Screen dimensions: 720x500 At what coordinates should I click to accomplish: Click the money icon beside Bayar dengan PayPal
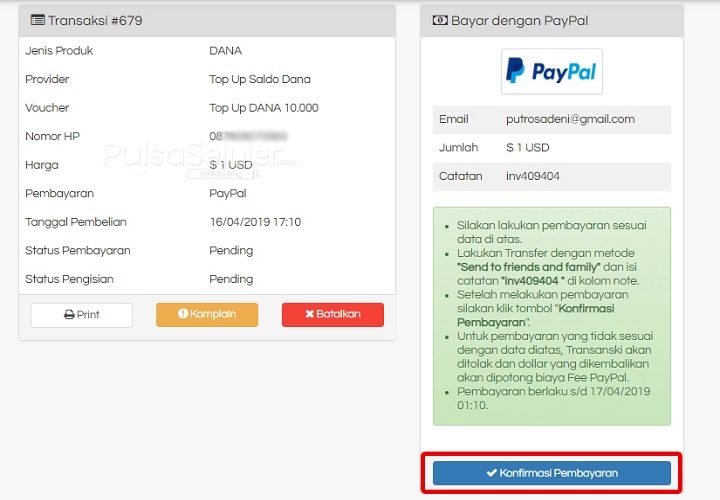coord(440,20)
